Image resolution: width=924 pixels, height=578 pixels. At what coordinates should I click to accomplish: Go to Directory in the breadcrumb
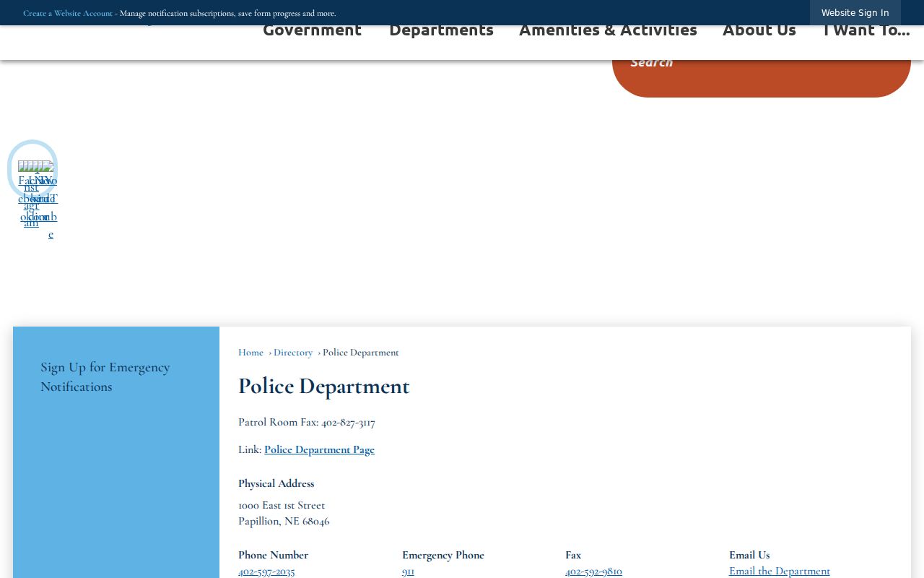(293, 353)
